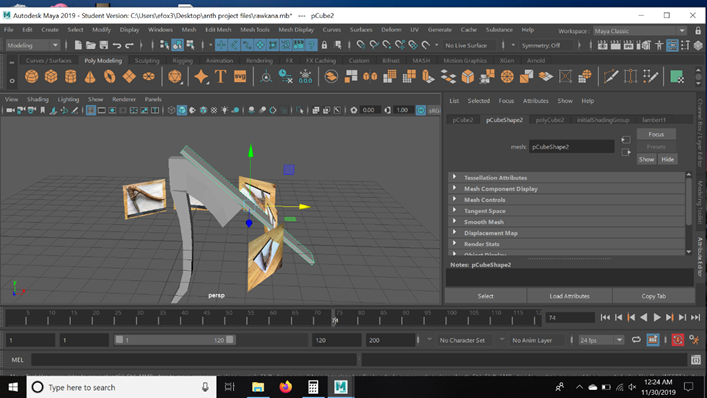
Task: Expand Tangent Space section
Action: [x=454, y=210]
